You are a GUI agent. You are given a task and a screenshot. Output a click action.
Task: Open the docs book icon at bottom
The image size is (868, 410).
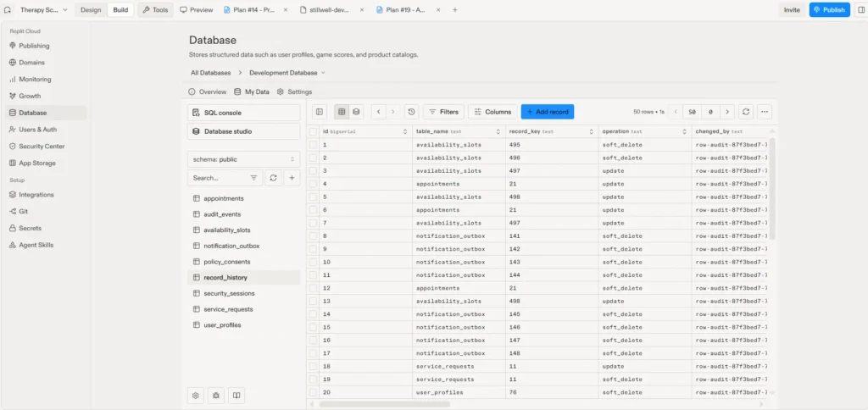(236, 396)
